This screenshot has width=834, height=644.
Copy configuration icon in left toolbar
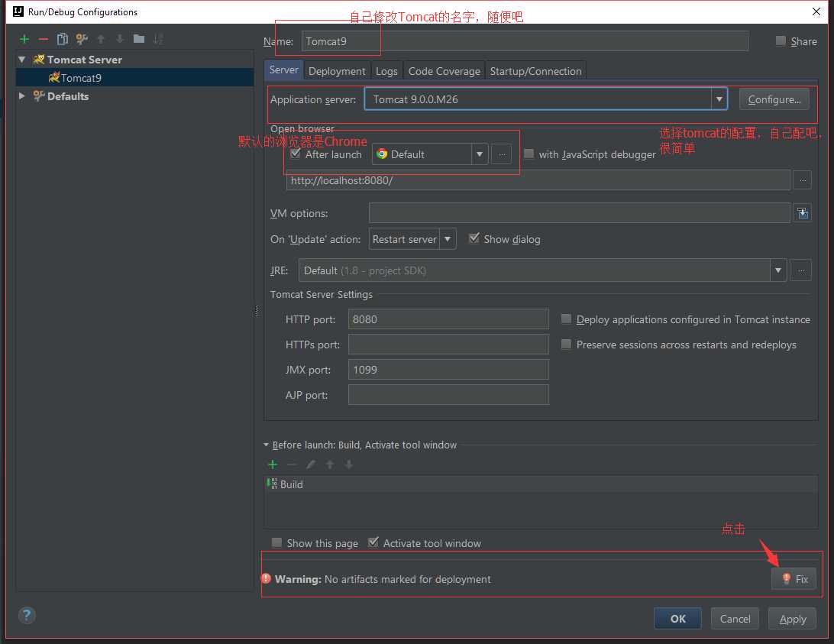coord(63,39)
